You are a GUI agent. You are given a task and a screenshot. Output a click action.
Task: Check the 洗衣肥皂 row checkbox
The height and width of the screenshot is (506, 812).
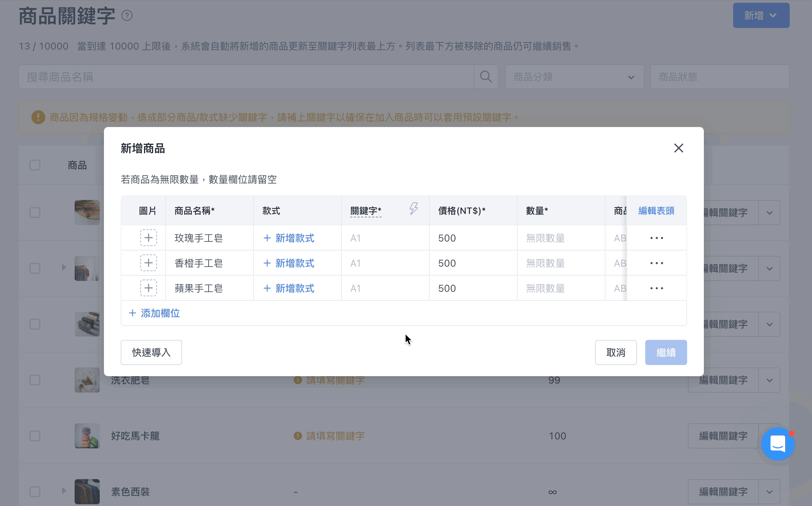tap(35, 380)
